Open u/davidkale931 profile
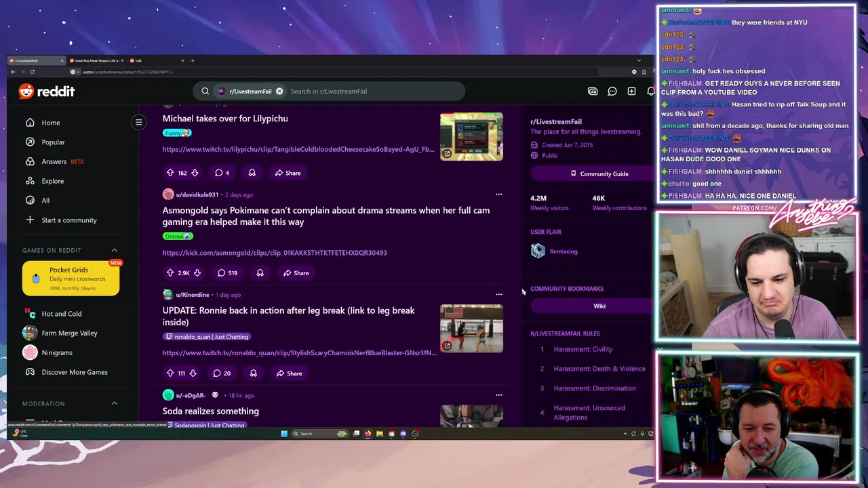The width and height of the screenshot is (868, 488). (197, 195)
